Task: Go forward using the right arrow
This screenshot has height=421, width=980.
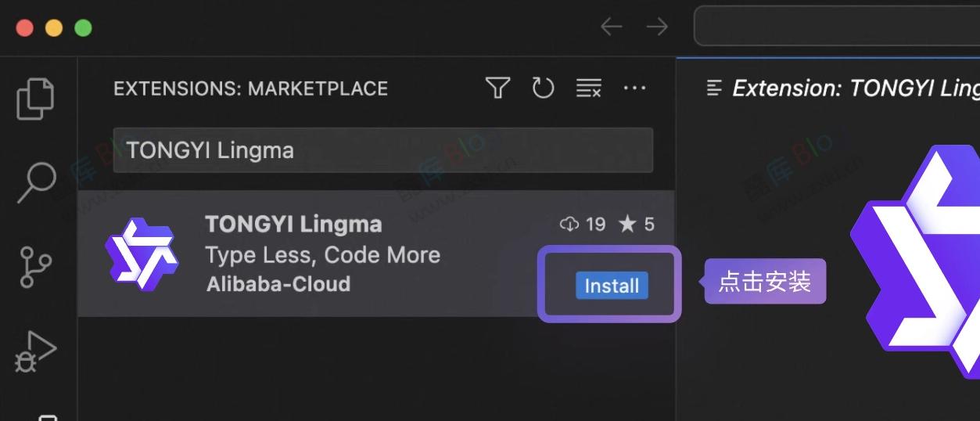Action: [x=657, y=27]
